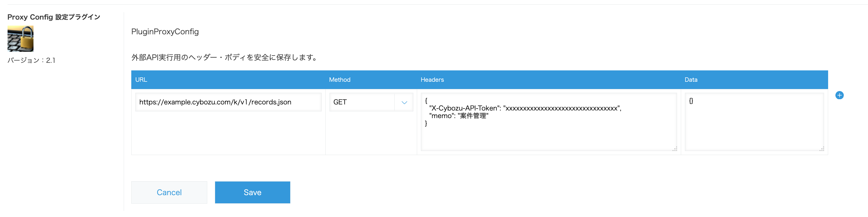The height and width of the screenshot is (217, 868).
Task: Click the blue plus icon to add a row
Action: tap(839, 95)
